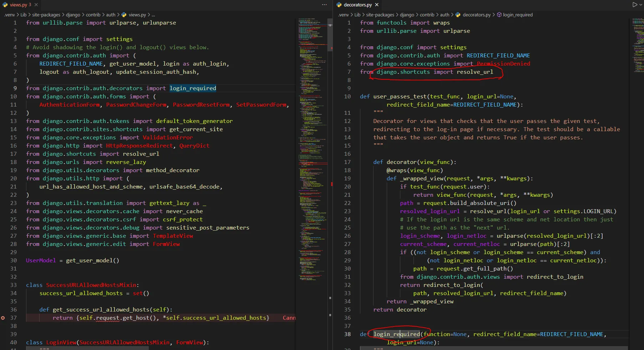Close the decorators.py tab
Screen dimensions: 644x350
pos(377,5)
